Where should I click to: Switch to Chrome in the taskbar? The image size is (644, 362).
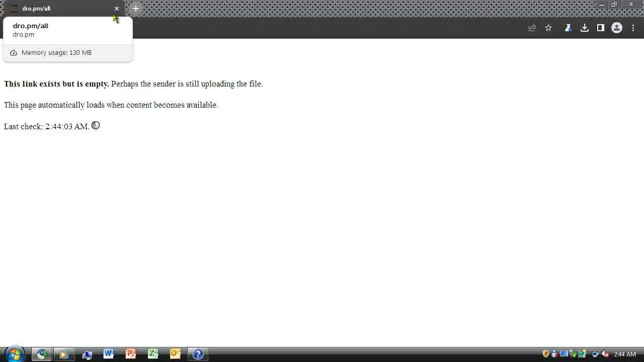[x=42, y=354]
